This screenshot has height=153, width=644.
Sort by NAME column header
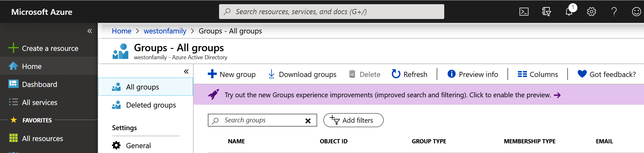236,141
